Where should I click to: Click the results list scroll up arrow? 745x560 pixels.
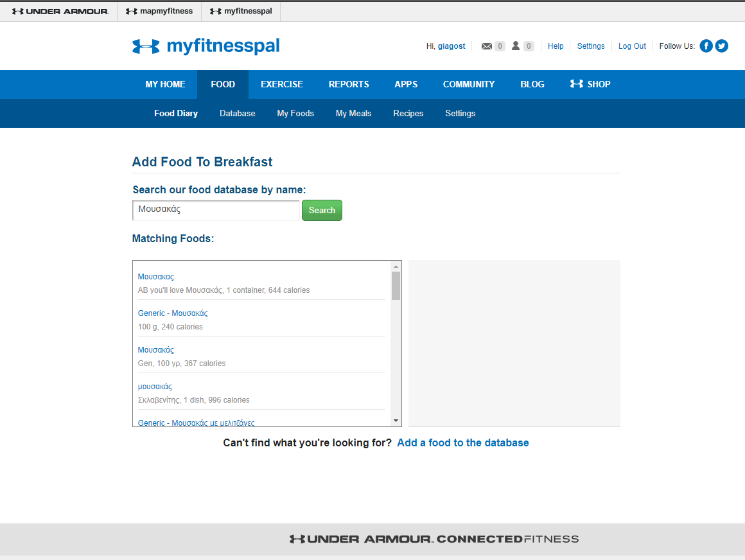[396, 267]
